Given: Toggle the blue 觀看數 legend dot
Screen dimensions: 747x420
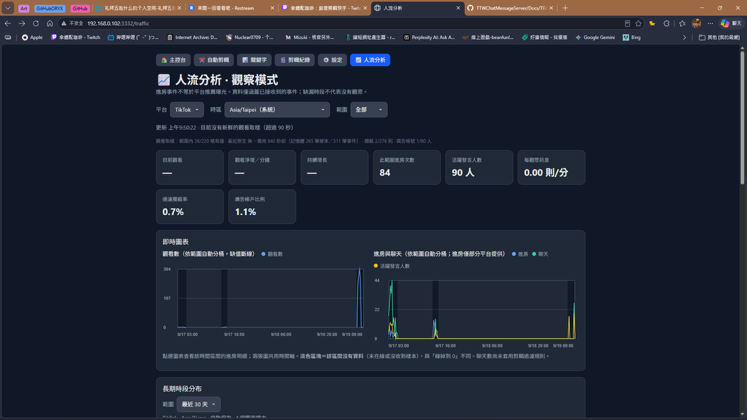Looking at the screenshot, I should click(x=263, y=254).
